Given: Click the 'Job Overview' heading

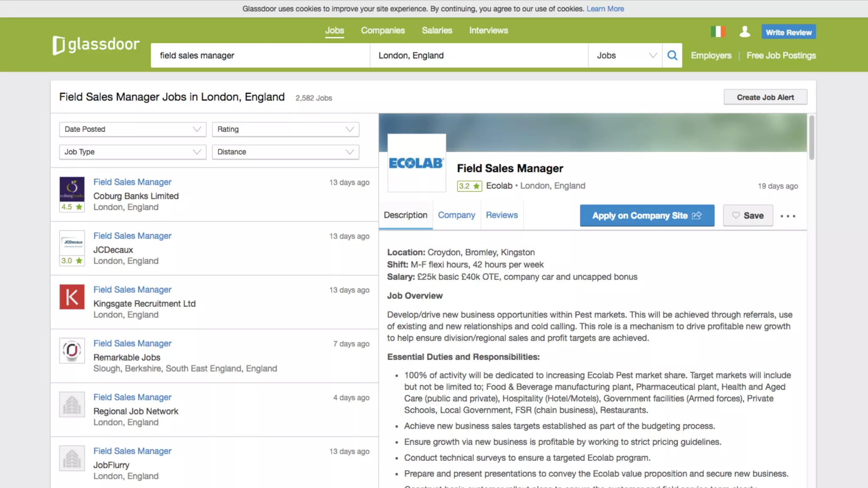Looking at the screenshot, I should (x=415, y=296).
